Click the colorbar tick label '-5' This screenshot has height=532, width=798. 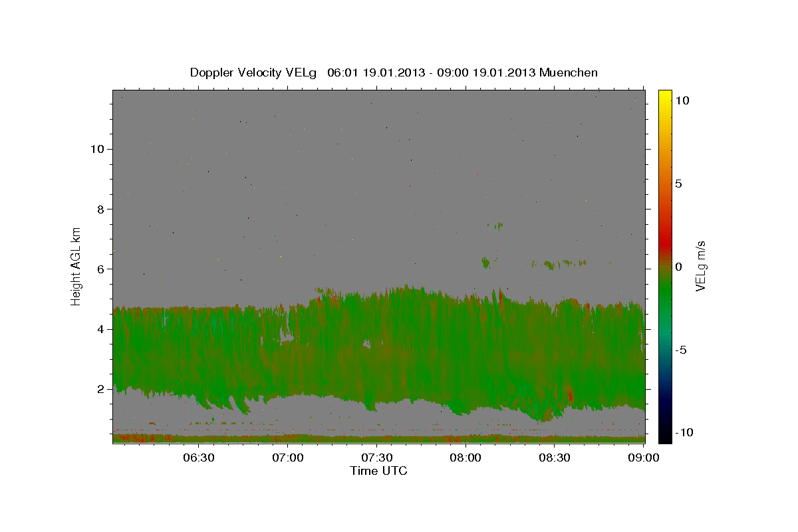(680, 350)
